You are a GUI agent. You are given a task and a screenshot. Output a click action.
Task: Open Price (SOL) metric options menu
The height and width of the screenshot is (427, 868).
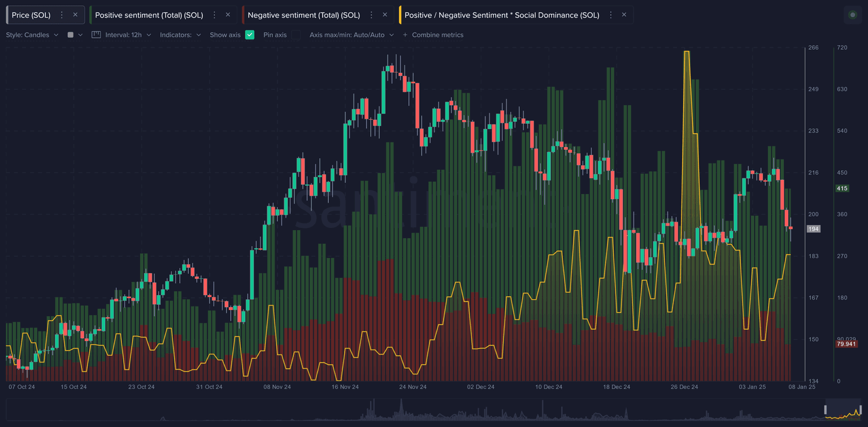(62, 15)
